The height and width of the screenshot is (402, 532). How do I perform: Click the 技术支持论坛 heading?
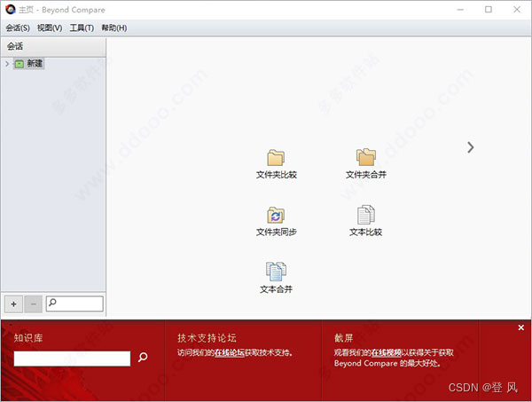point(207,338)
